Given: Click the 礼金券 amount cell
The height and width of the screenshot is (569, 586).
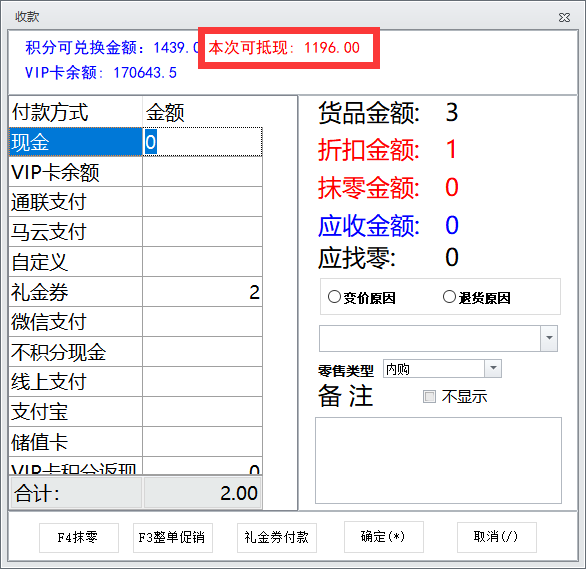Looking at the screenshot, I should pyautogui.click(x=203, y=292).
